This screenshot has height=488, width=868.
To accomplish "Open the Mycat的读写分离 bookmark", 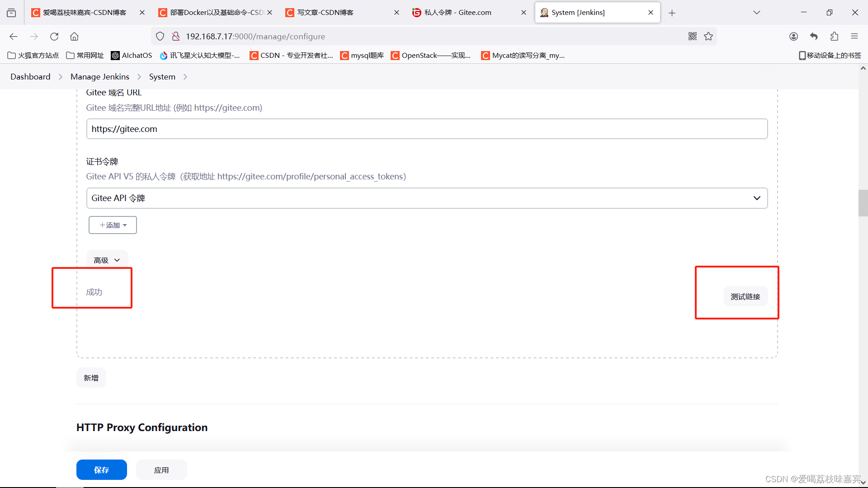I will 523,56.
